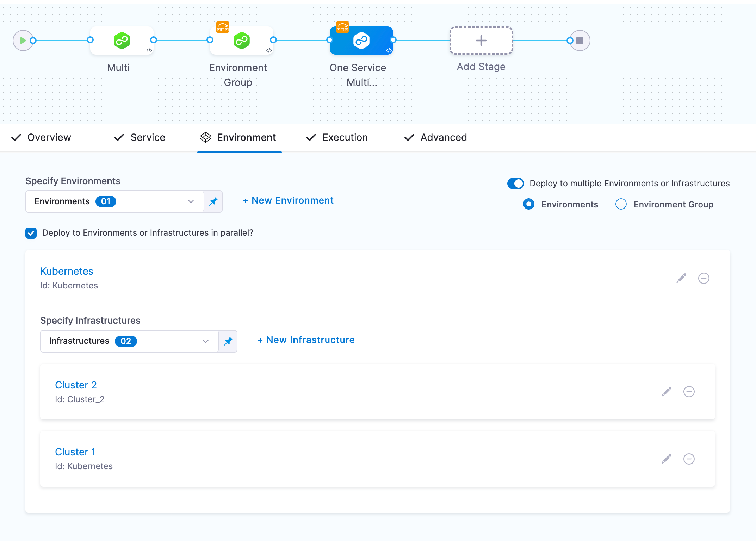Click the pin icon beside Environments dropdown
Screen dimensions: 756x541
[x=213, y=201]
